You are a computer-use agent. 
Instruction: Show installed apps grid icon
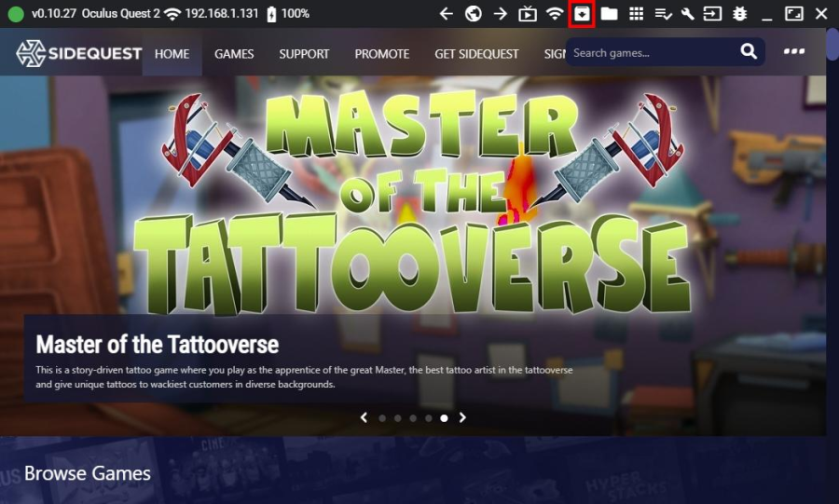pyautogui.click(x=636, y=14)
